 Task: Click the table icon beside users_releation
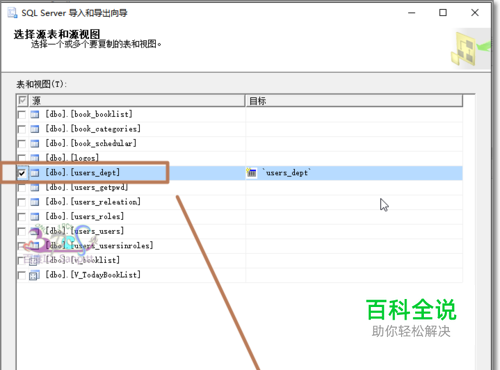[35, 202]
